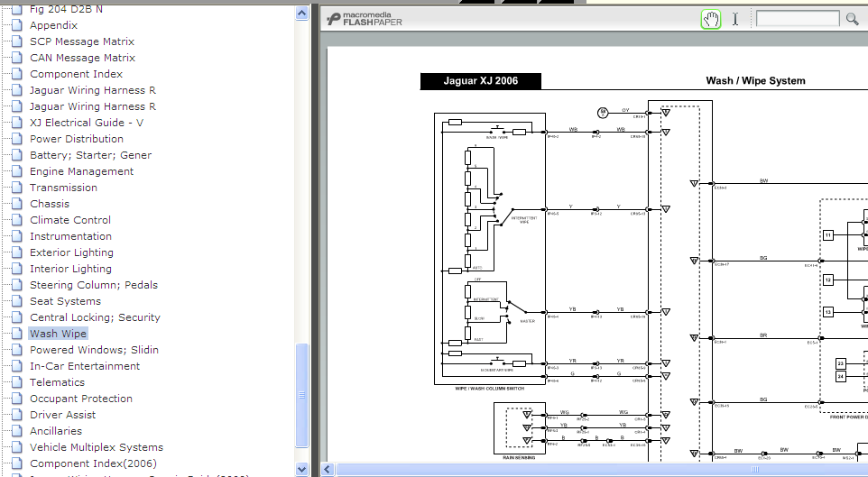868x477 pixels.
Task: Select the Chassis section
Action: [50, 204]
